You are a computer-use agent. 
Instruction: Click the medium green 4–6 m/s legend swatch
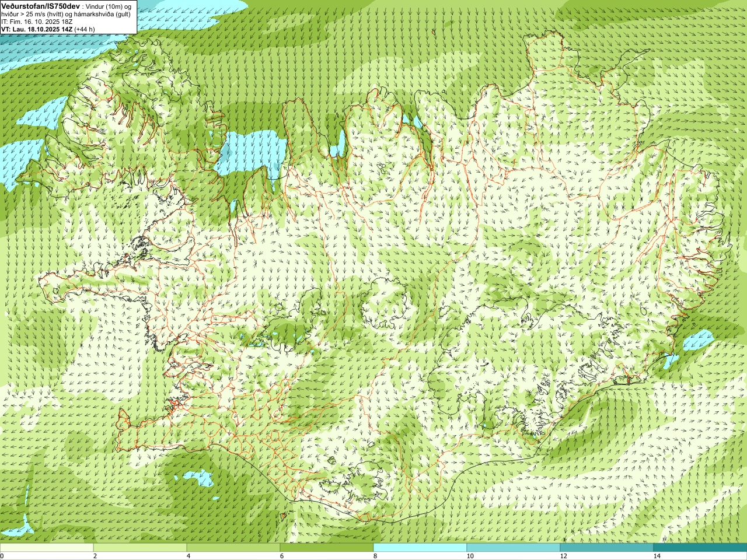[x=233, y=548]
